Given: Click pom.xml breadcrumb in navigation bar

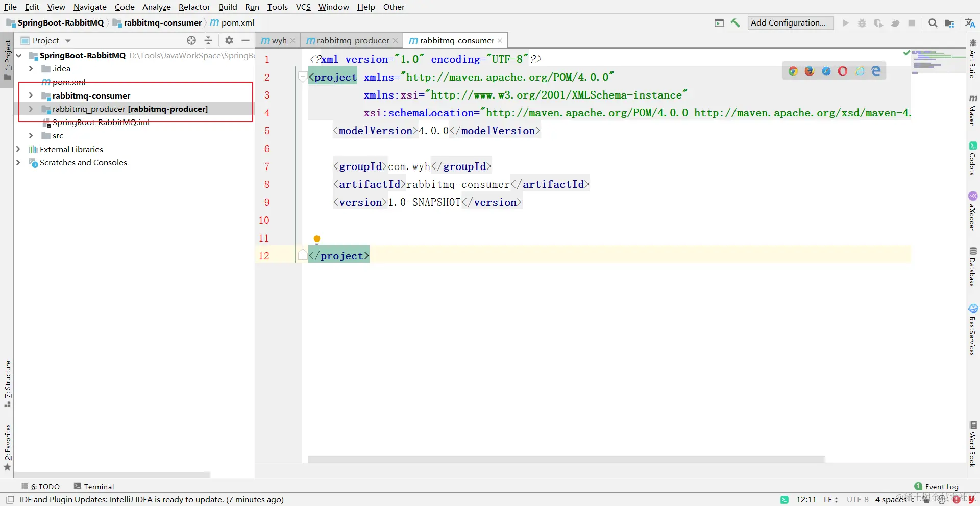Looking at the screenshot, I should click(x=232, y=23).
